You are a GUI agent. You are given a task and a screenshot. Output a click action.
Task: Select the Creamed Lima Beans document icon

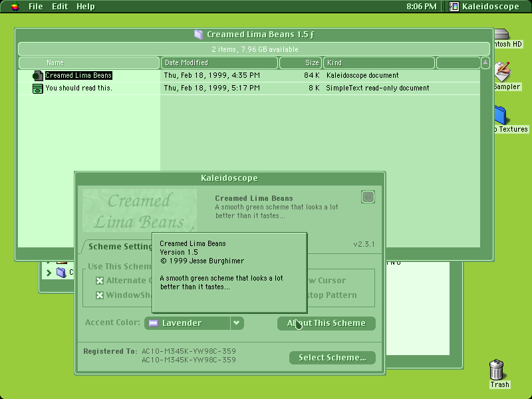pos(38,76)
